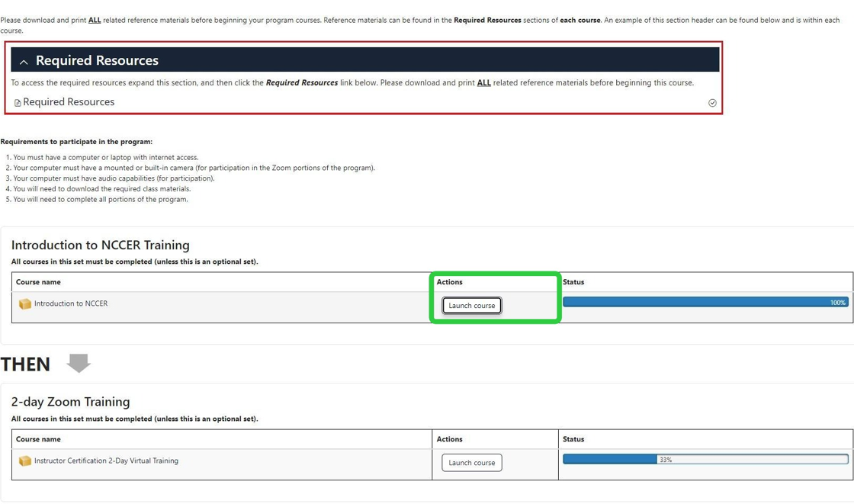Click the Instructor Certification 2-Day Virtual Training name
Viewport: 854px width, 504px height.
105,461
